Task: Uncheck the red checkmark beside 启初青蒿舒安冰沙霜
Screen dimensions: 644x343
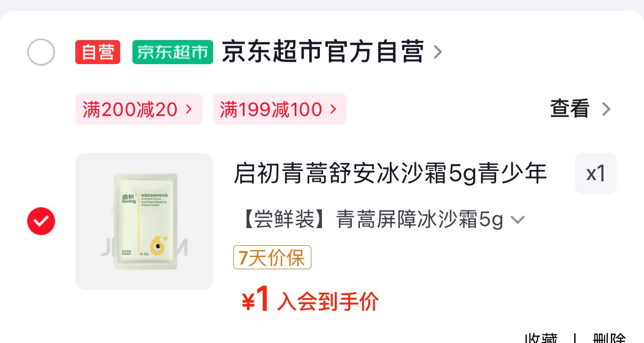Action: [41, 221]
